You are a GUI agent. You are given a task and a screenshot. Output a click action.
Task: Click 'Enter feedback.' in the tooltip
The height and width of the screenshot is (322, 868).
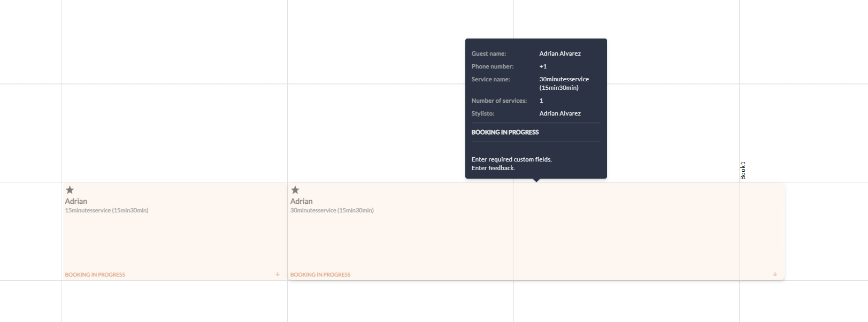pos(493,168)
